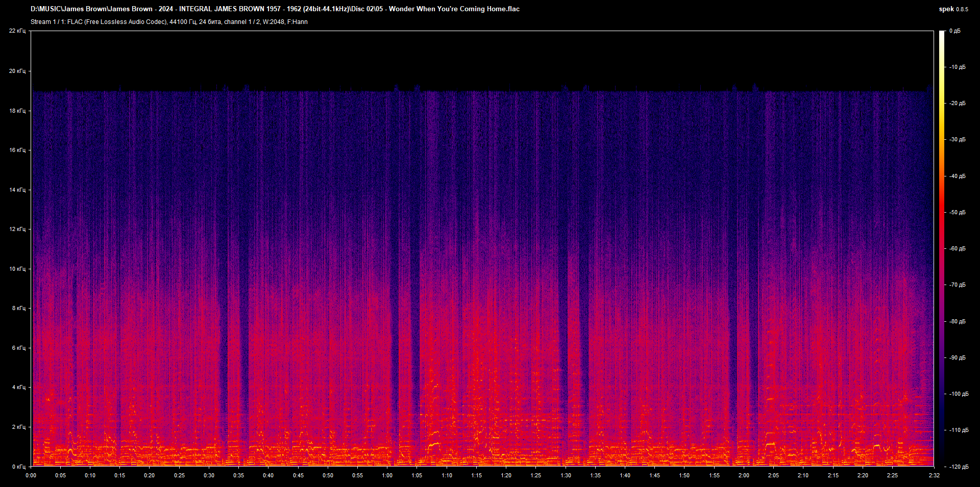Click the 22 кГц frequency axis label

click(x=17, y=31)
